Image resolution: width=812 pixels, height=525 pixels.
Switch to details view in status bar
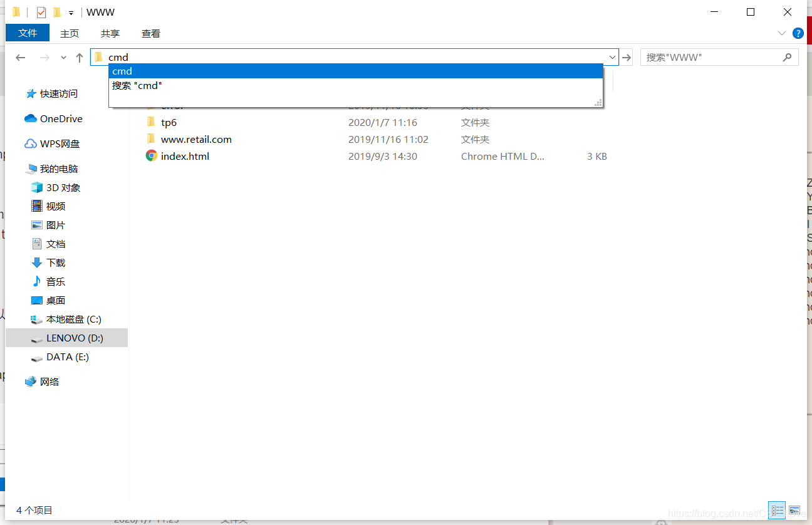pyautogui.click(x=777, y=511)
